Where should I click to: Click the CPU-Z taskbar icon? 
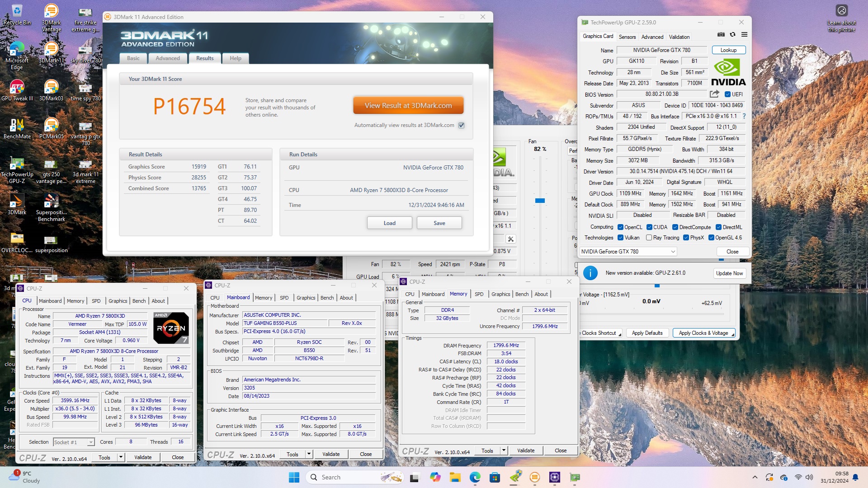[555, 477]
